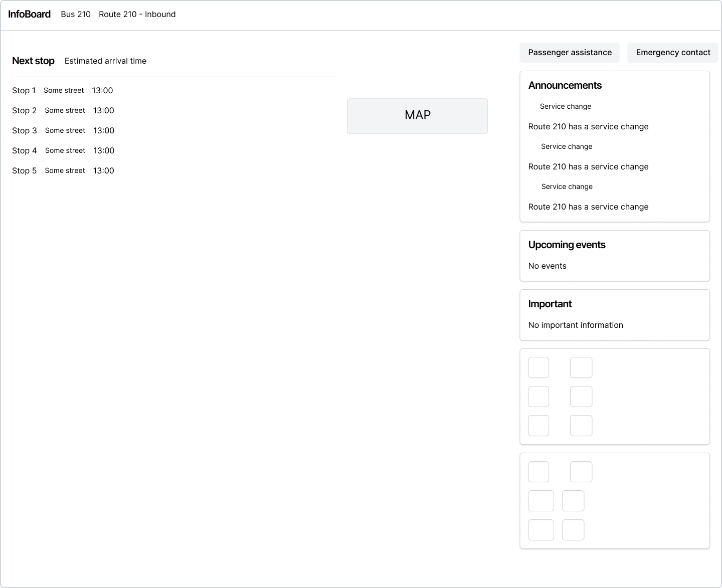722x588 pixels.
Task: Click the Emergency contact button
Action: (x=673, y=53)
